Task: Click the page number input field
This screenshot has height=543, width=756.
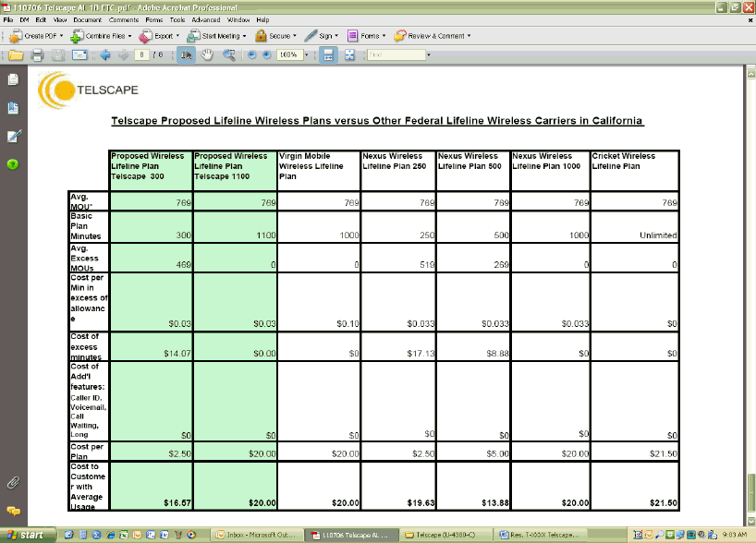Action: [x=141, y=54]
